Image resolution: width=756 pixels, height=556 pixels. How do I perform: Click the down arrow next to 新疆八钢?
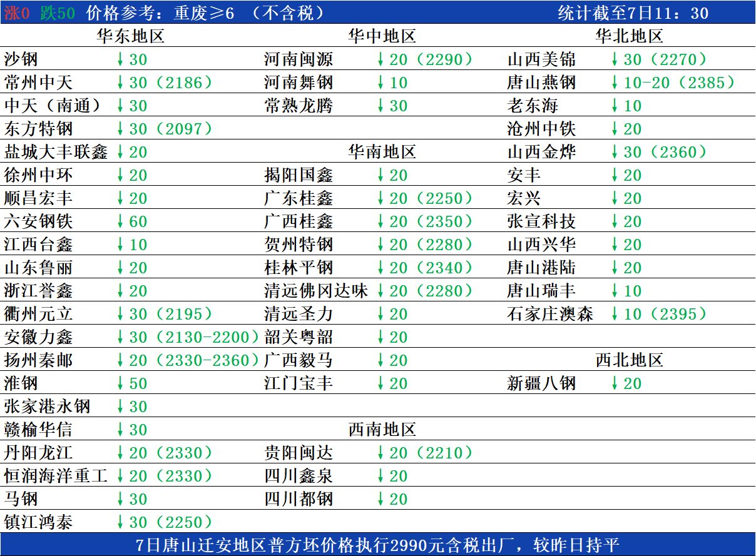pyautogui.click(x=615, y=383)
